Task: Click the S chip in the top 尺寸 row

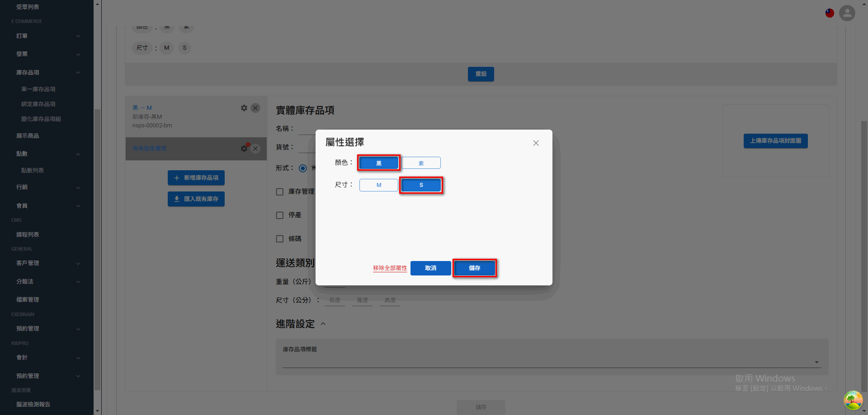Action: coord(184,48)
